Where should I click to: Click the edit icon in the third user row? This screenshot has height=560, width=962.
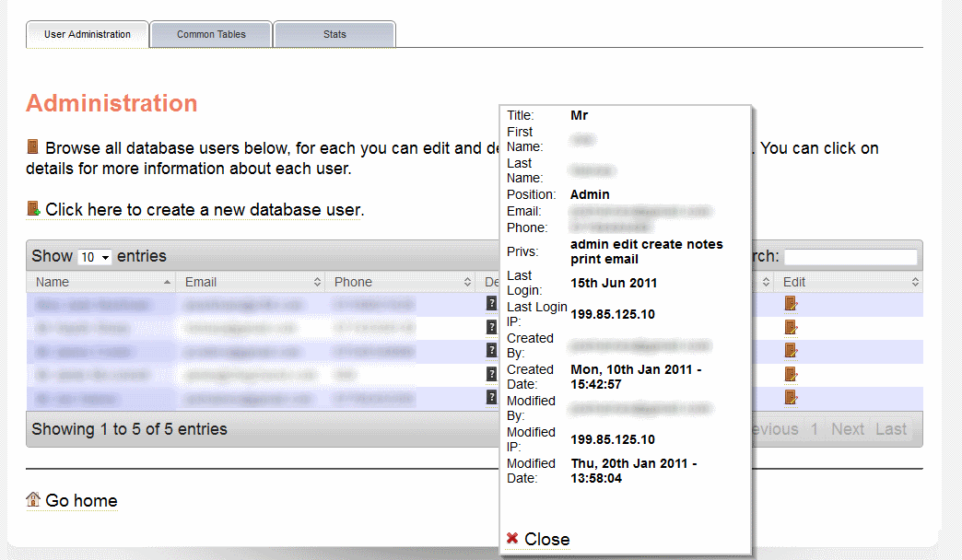pos(791,350)
